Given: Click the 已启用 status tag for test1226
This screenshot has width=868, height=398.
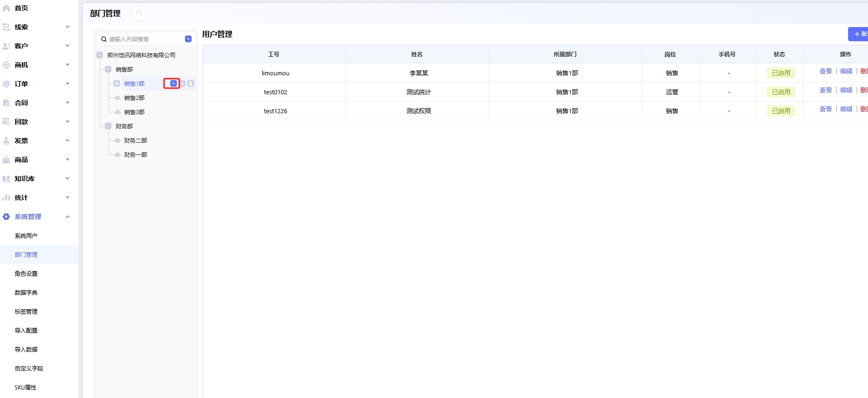Looking at the screenshot, I should [781, 111].
